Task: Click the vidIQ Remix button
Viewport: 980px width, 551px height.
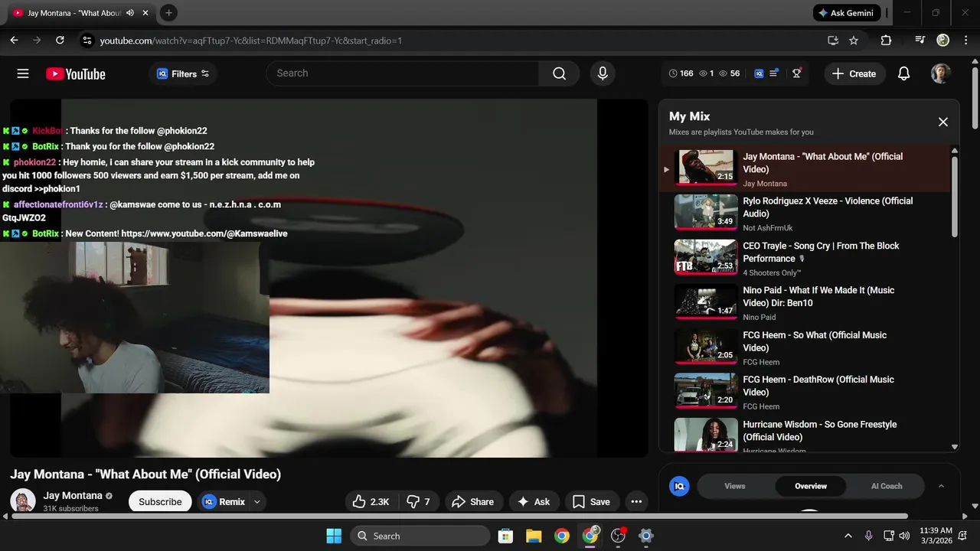Action: point(224,501)
